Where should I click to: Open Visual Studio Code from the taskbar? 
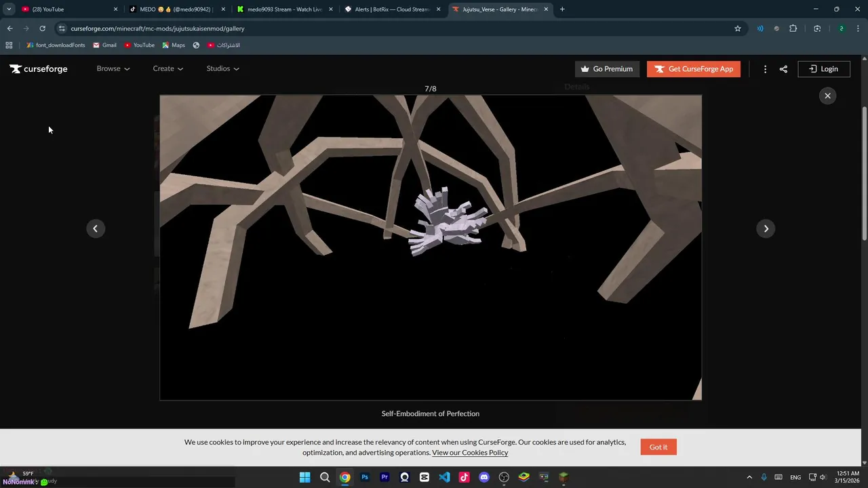444,477
